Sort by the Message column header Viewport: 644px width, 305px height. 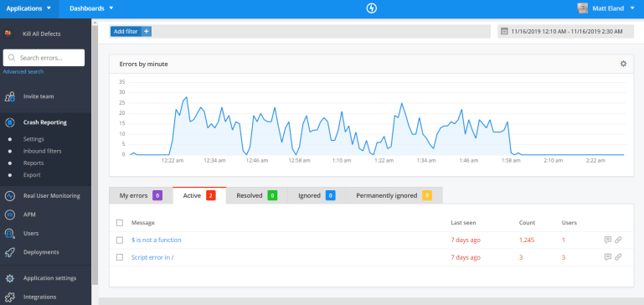[x=143, y=223]
